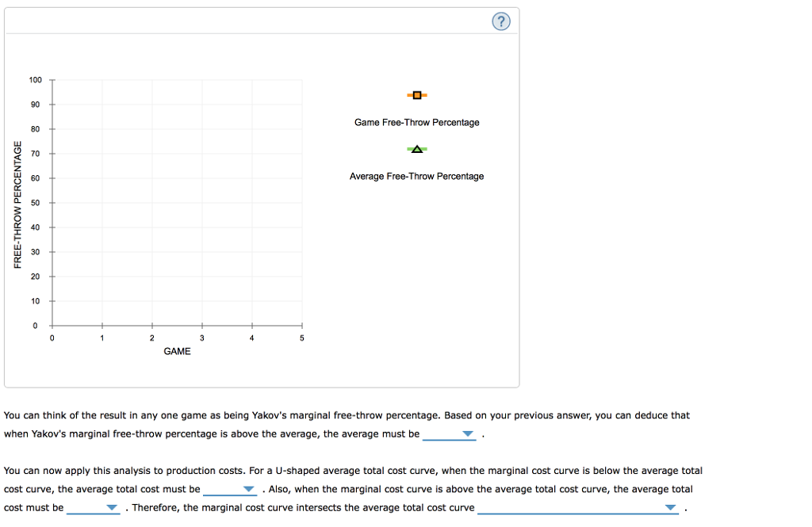Viewport: 812px width, 527px height.
Task: Open dropdown after 'average total cost must be'
Action: 230,489
